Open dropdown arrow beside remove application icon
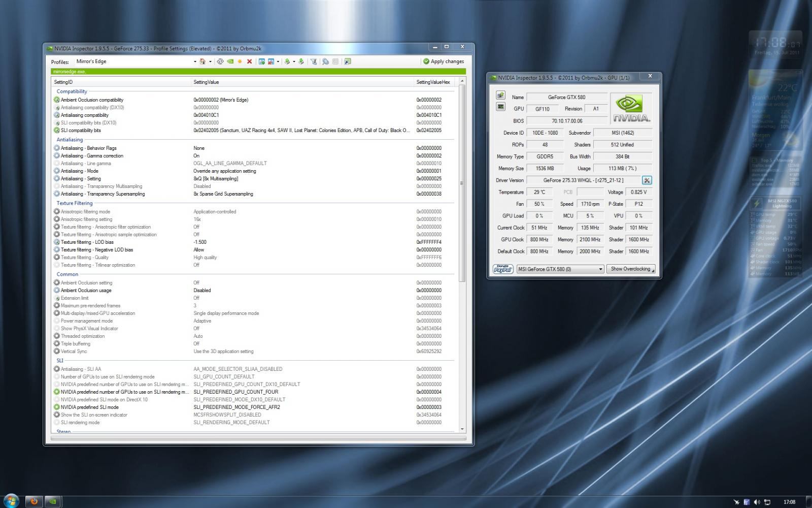Image resolution: width=812 pixels, height=508 pixels. (x=278, y=61)
